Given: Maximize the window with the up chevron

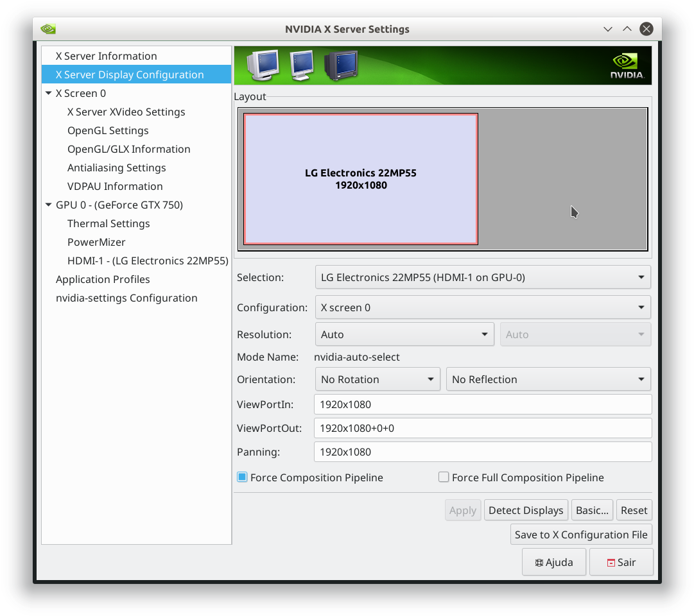Looking at the screenshot, I should coord(627,30).
